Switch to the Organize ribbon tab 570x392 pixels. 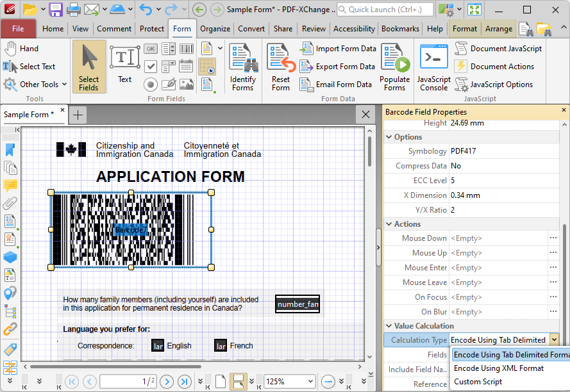pyautogui.click(x=215, y=29)
